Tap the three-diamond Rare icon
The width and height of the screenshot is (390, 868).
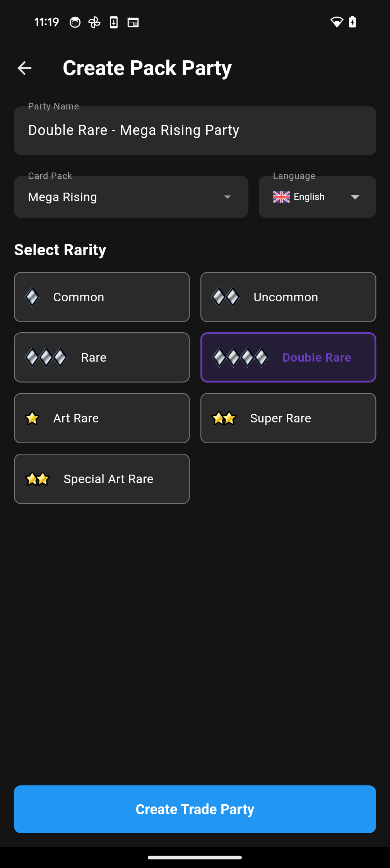[x=46, y=357]
